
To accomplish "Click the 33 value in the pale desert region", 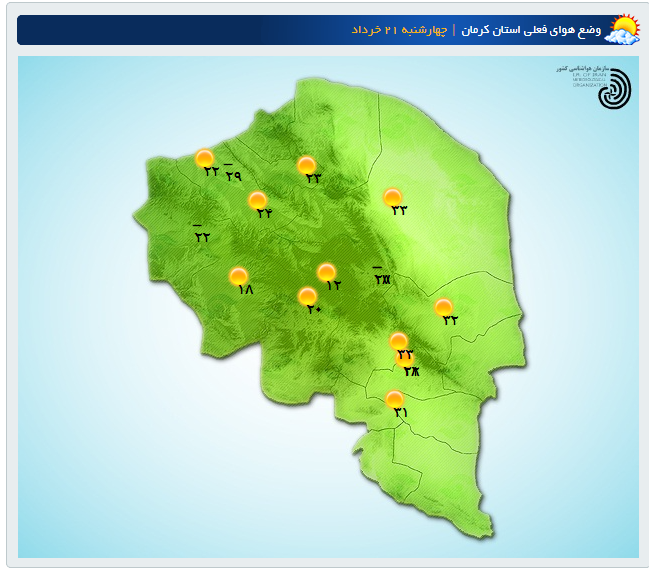I will tap(399, 210).
